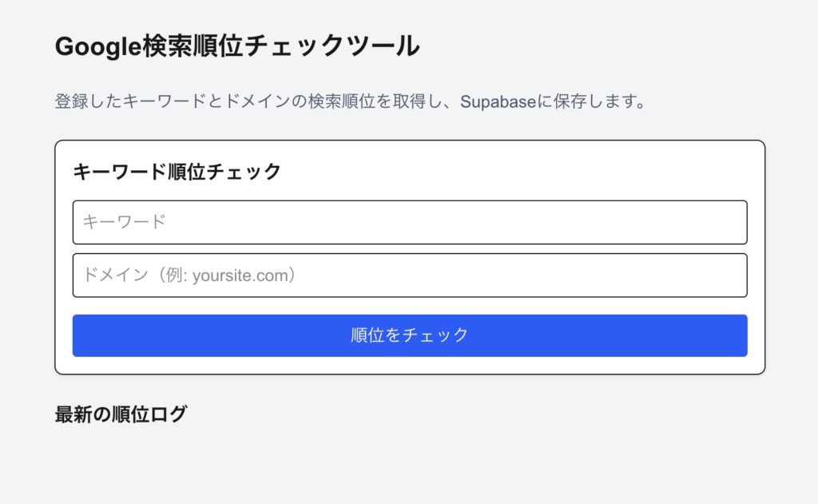Focus the ドメイン input field

[409, 276]
